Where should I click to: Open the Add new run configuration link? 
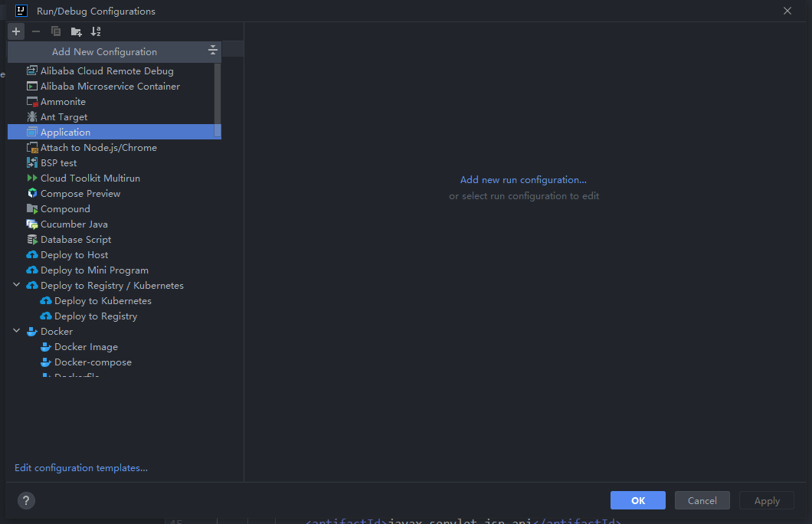click(523, 180)
